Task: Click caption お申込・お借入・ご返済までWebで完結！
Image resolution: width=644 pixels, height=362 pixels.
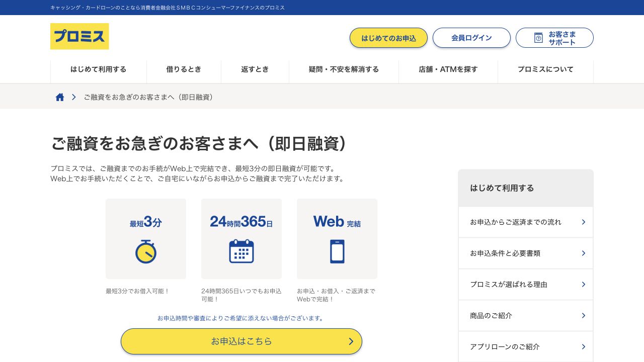Action: coord(336,295)
